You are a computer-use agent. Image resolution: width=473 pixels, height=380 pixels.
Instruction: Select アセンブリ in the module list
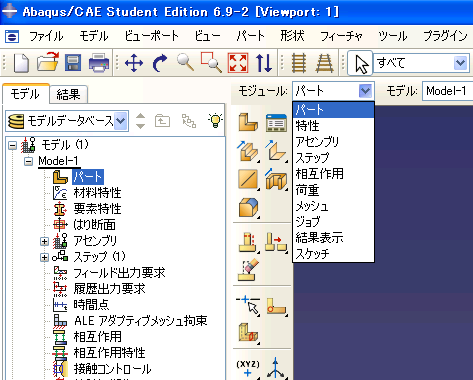[x=333, y=142]
